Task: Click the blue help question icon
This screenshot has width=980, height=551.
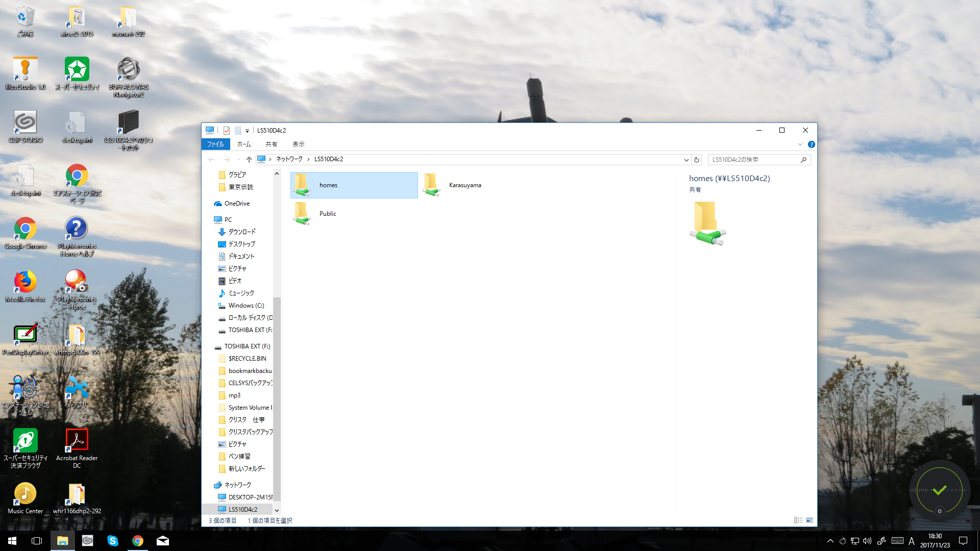Action: click(812, 144)
